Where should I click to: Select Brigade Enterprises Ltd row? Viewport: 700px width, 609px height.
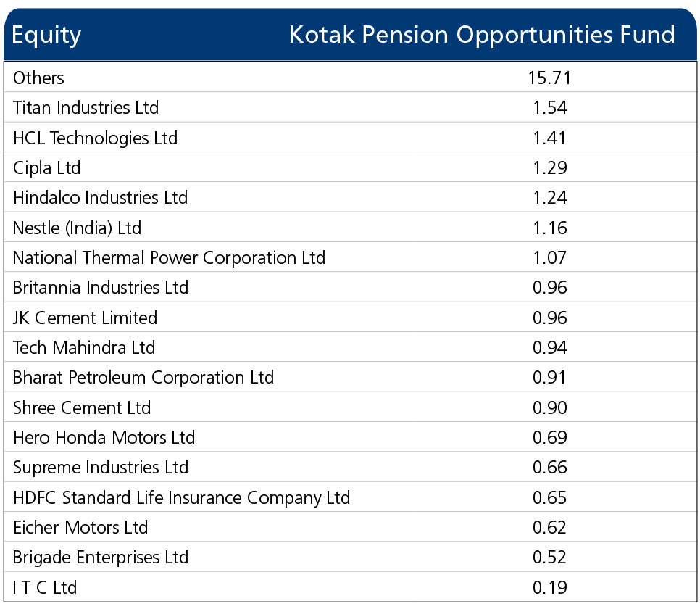click(350, 557)
